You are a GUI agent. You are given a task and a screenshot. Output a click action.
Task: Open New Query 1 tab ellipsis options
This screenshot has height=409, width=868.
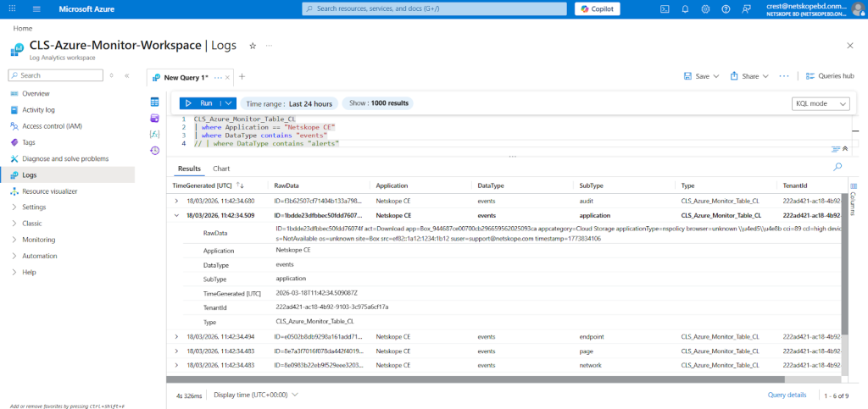218,77
